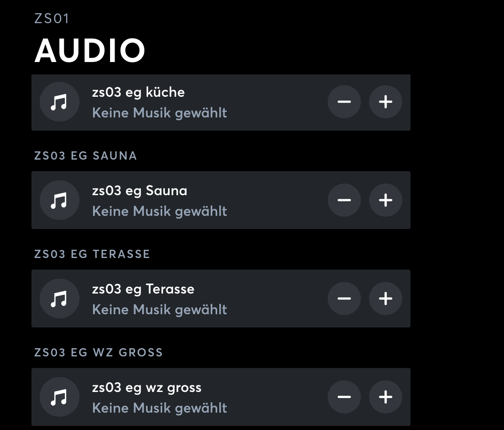Click music note icon for zs03 eg Terasse
This screenshot has height=430, width=504.
[59, 299]
